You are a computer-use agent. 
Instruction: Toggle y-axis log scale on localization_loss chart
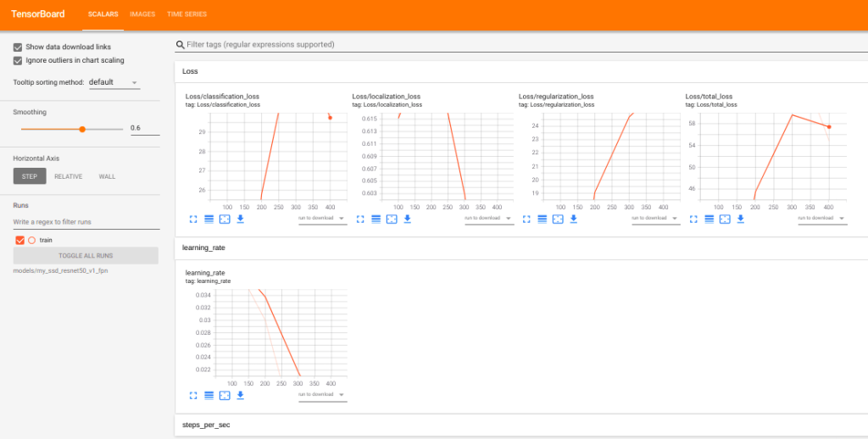(376, 219)
